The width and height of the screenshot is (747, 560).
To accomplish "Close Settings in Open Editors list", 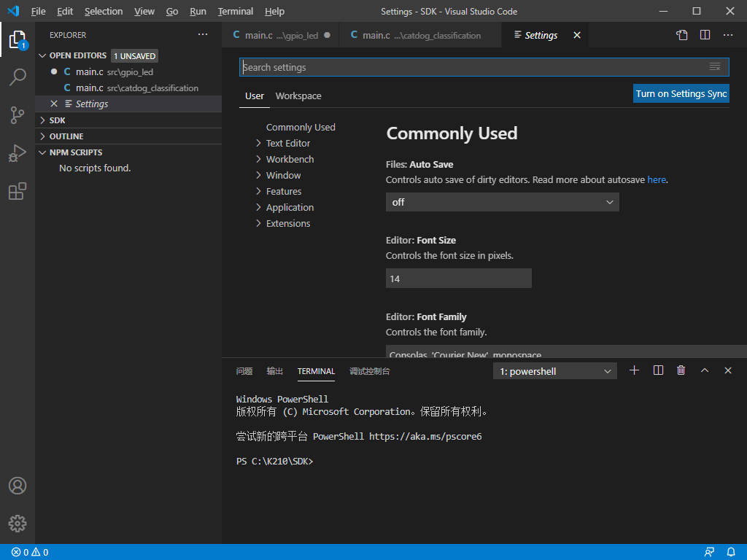I will [54, 104].
